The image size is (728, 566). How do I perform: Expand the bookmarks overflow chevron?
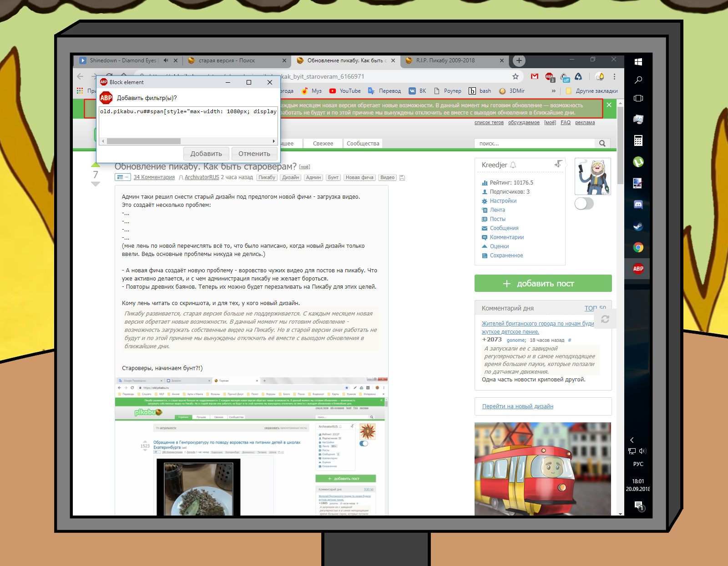pos(554,91)
